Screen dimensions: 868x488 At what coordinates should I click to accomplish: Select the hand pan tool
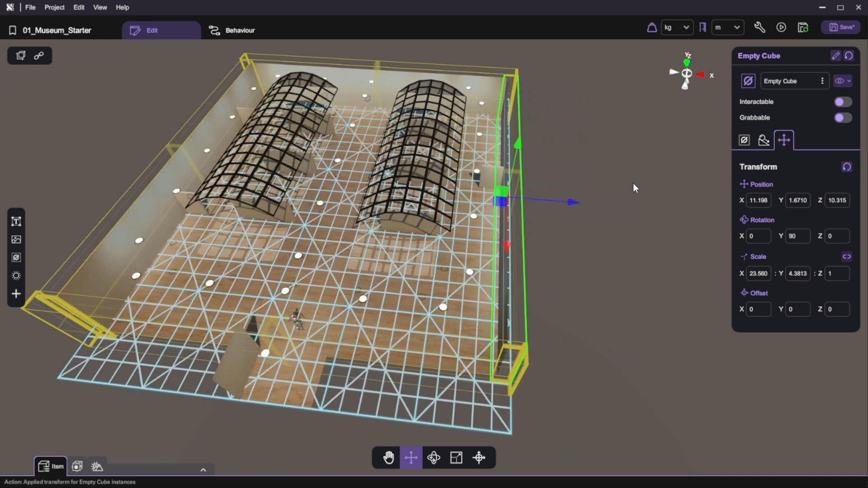[x=388, y=458]
